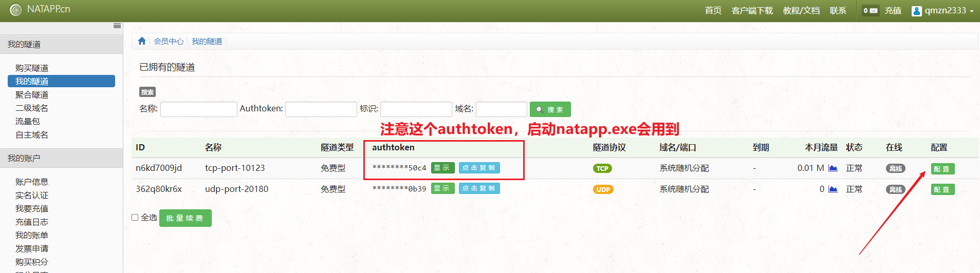The height and width of the screenshot is (273, 980).
Task: Click the 本月流量 column header
Action: (821, 147)
